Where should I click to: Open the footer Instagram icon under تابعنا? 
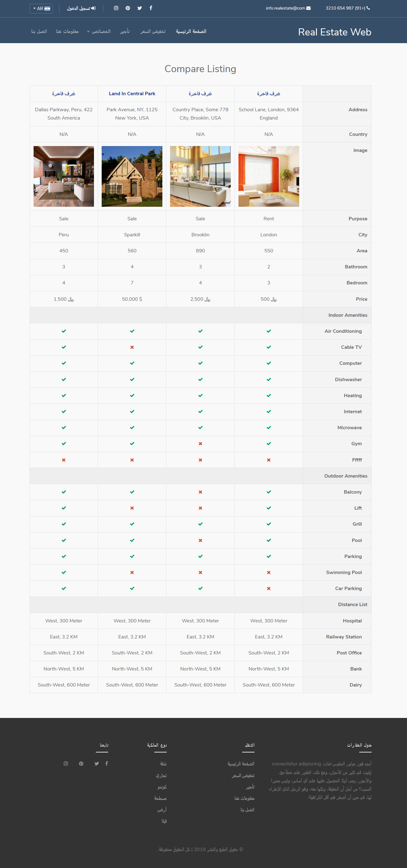click(66, 764)
